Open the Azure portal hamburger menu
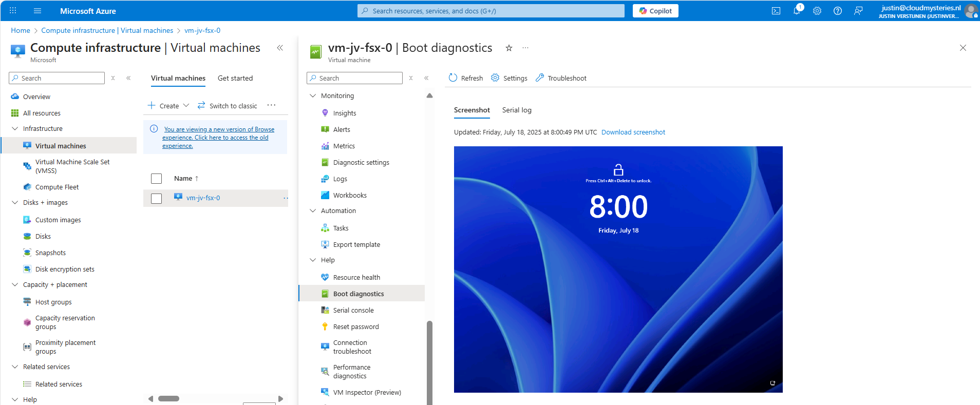Viewport: 980px width, 405px height. [37, 11]
